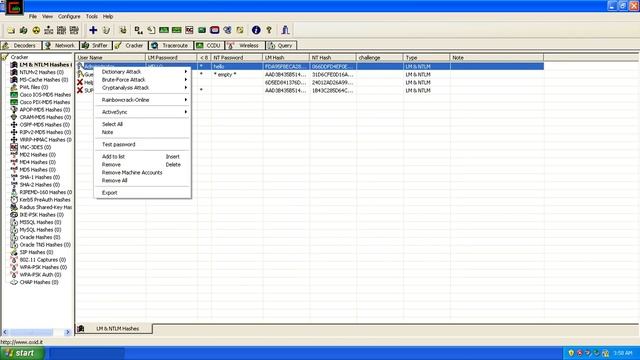Select the Network tab
The image size is (640, 360).
pyautogui.click(x=60, y=45)
